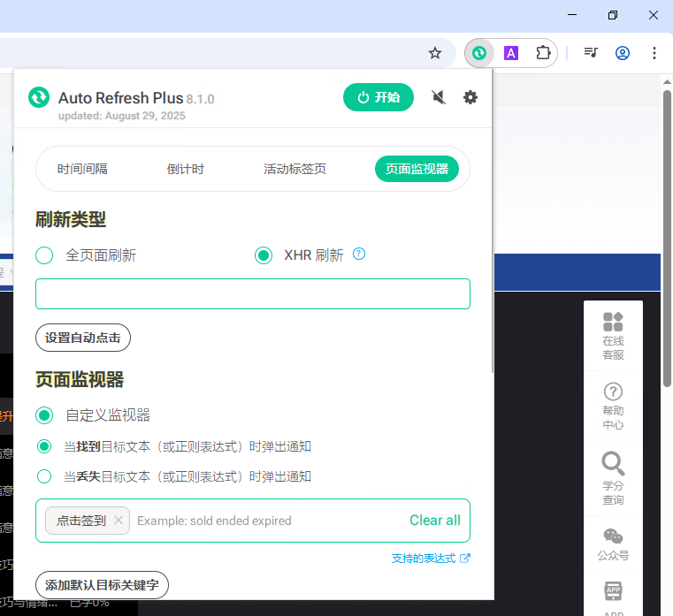This screenshot has height=616, width=673.
Task: Switch to the 时间间隔 tab
Action: [82, 169]
